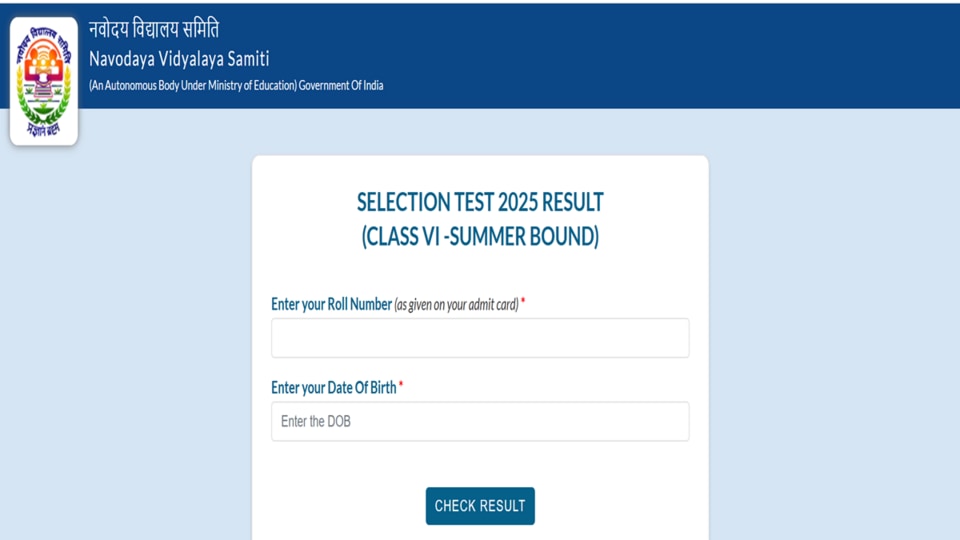Click the Hindi title नवोदय विद्यालय समिति

154,29
